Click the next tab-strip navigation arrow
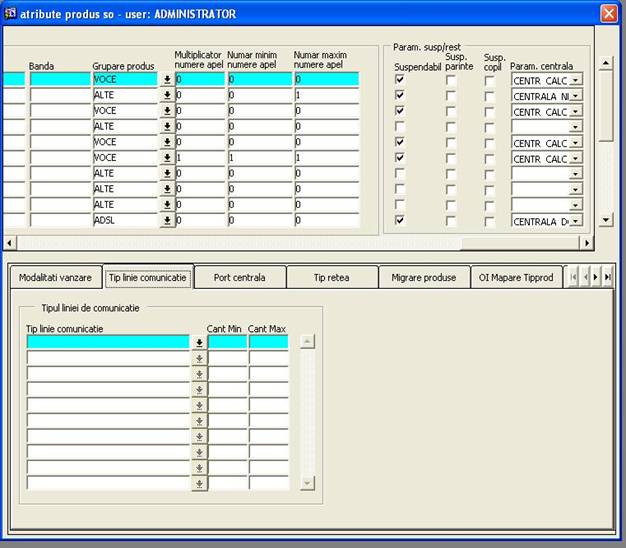The image size is (626, 548). click(597, 278)
